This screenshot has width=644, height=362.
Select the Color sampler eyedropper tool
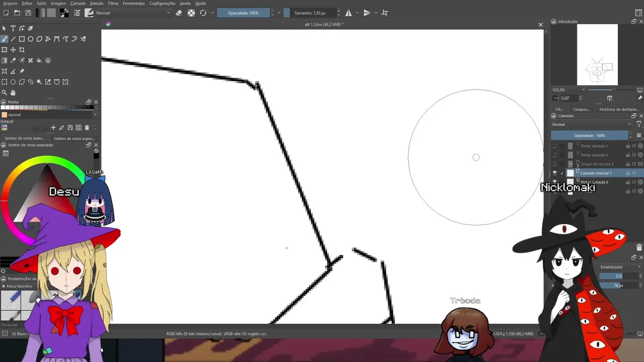pos(13,60)
